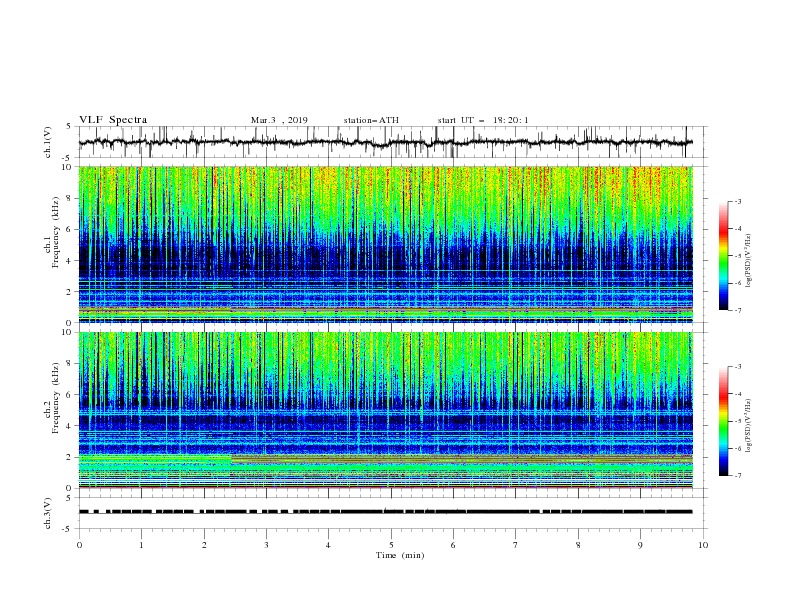Click the time axis tick label "9"

(640, 545)
